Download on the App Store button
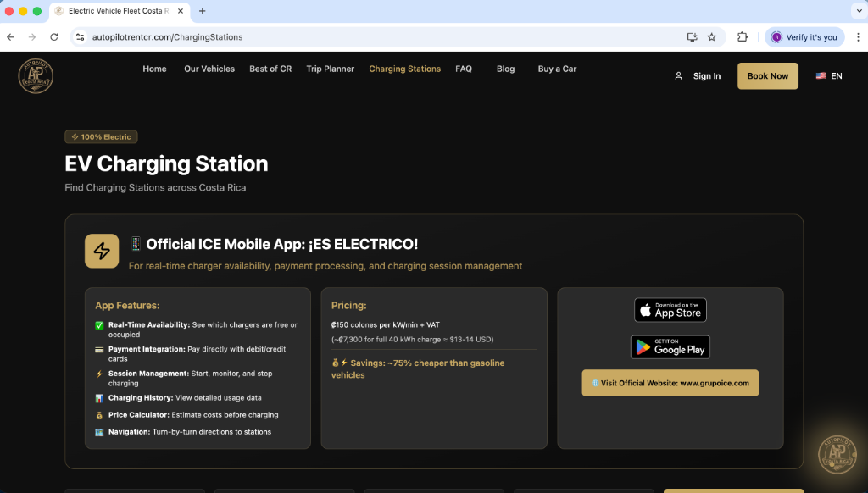 click(x=670, y=310)
